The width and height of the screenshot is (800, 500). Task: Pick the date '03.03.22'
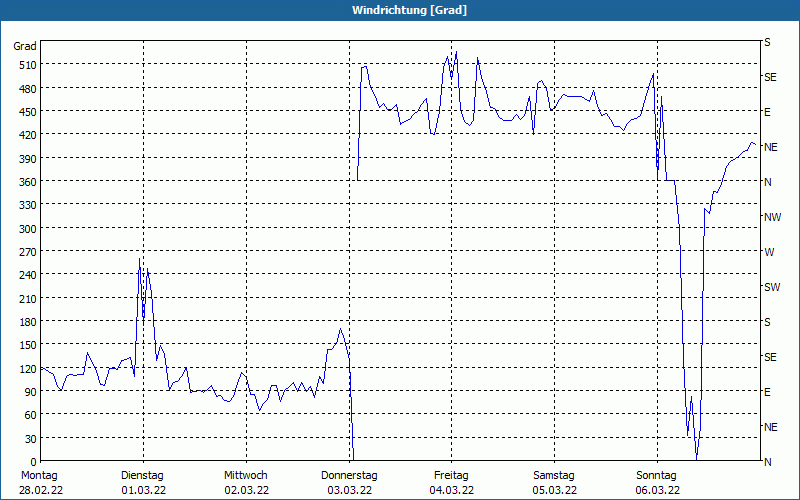click(349, 490)
